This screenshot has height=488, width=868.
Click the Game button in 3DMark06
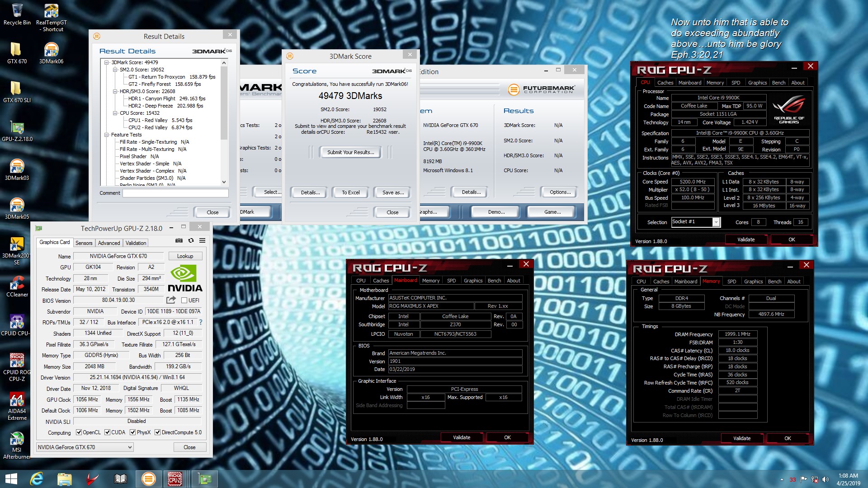pyautogui.click(x=552, y=212)
